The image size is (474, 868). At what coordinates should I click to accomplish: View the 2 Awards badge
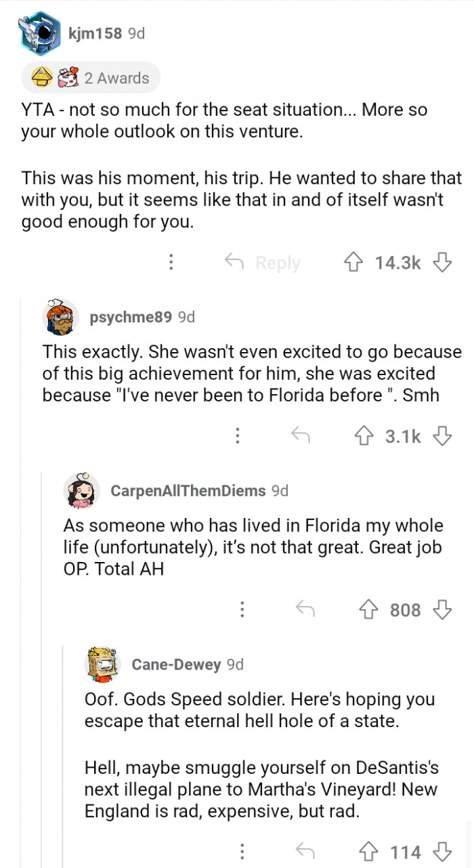tap(91, 79)
